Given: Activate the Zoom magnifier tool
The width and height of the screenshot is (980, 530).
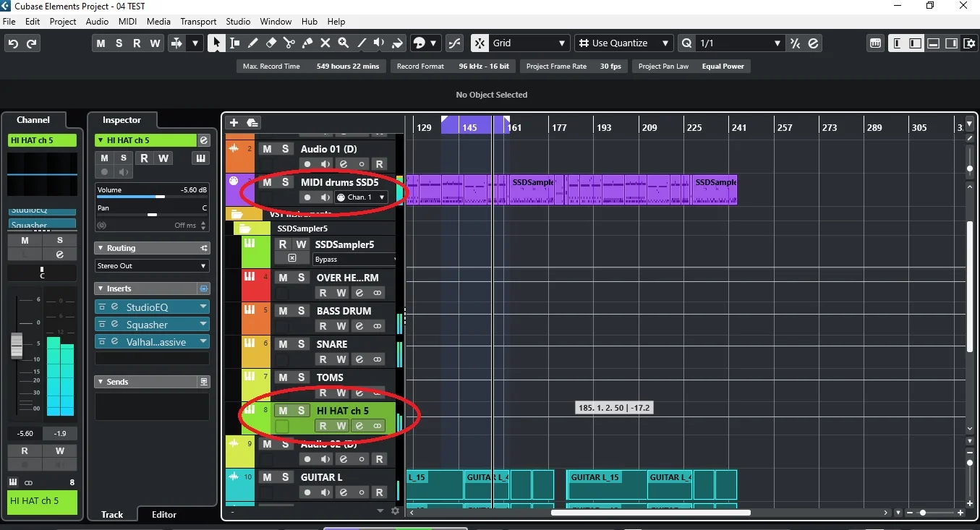Looking at the screenshot, I should point(344,43).
